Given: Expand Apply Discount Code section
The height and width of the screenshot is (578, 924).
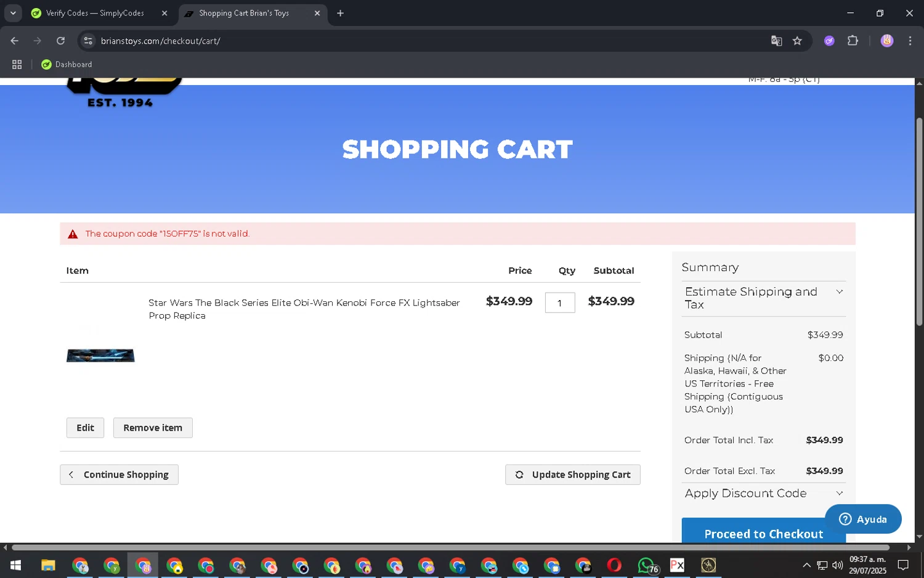Looking at the screenshot, I should (x=763, y=493).
